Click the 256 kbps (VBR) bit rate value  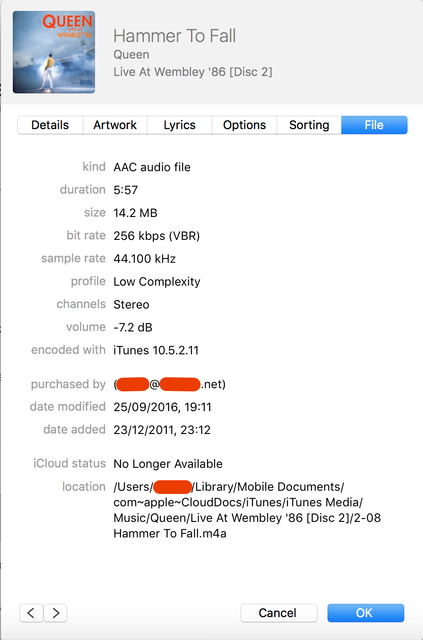(156, 236)
